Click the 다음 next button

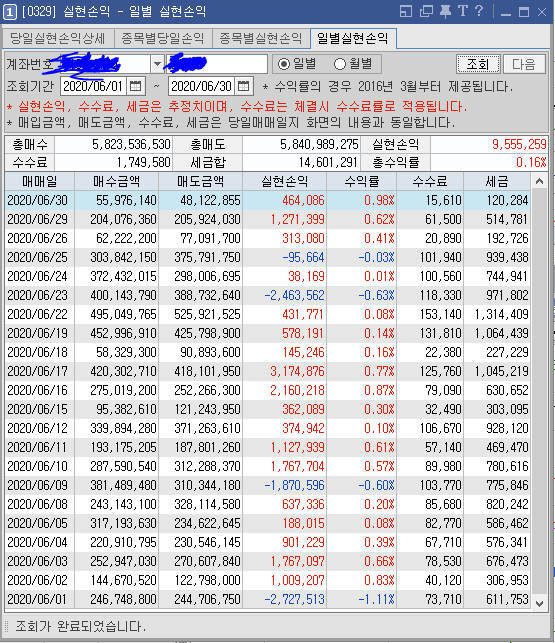coord(524,64)
